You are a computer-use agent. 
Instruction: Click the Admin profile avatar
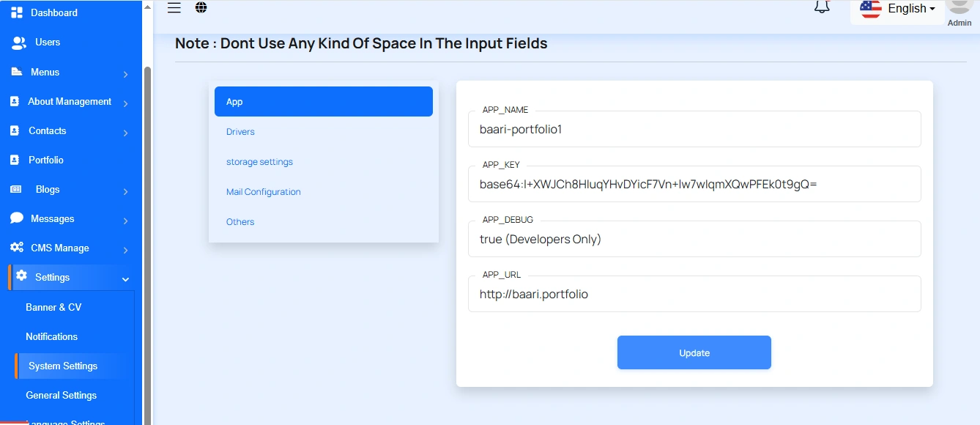[959, 7]
